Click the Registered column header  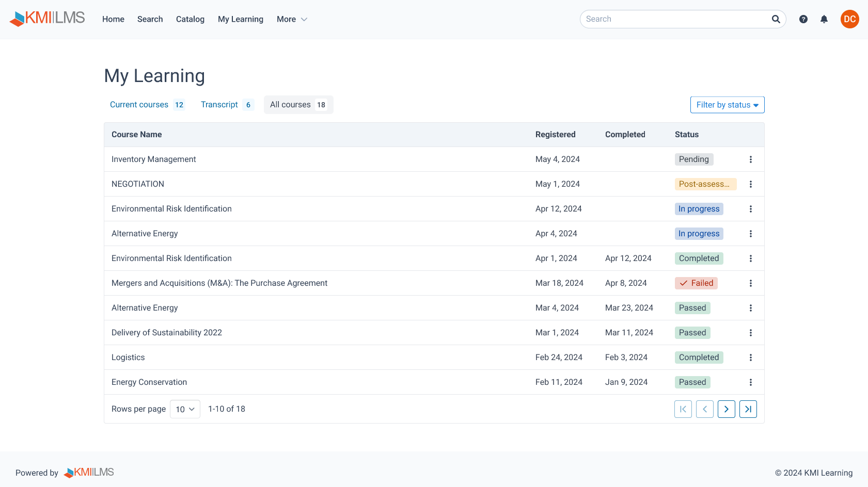(x=555, y=135)
